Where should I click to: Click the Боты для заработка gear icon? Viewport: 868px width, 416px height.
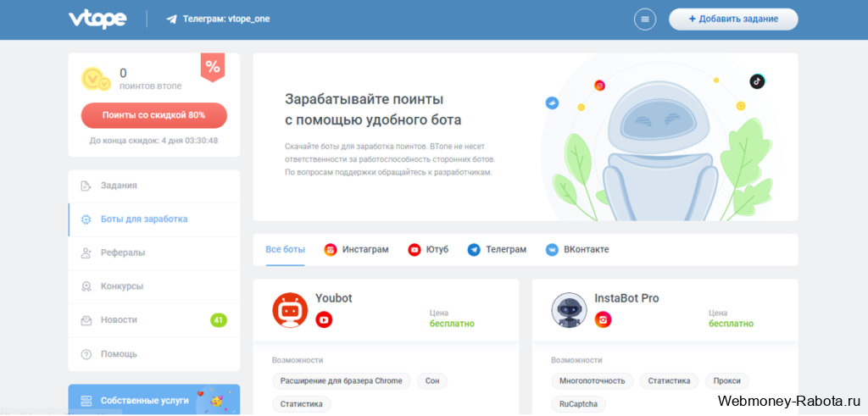tap(86, 219)
